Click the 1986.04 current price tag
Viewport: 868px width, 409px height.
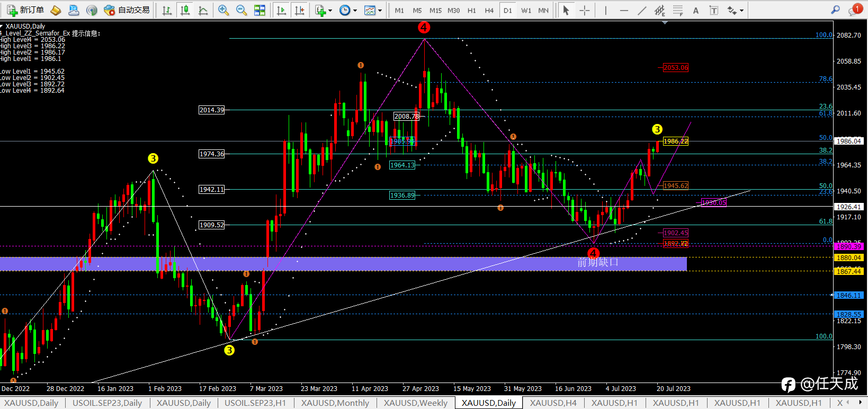pyautogui.click(x=849, y=141)
